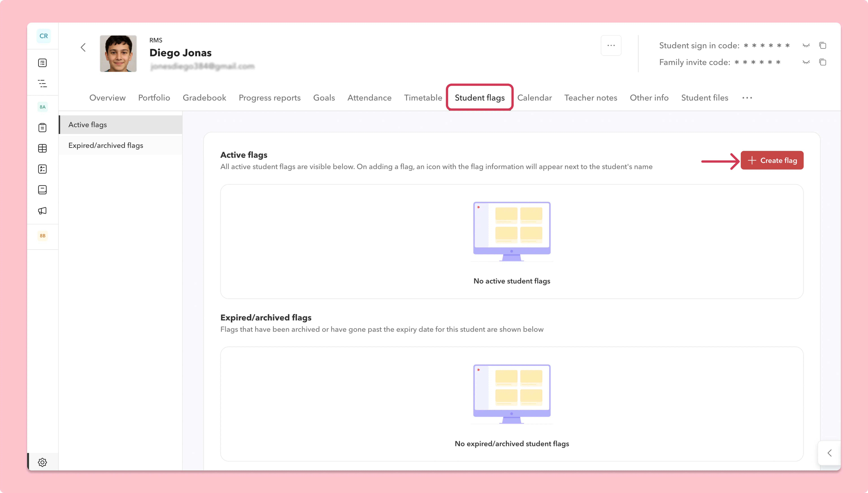Reveal the family invite code
868x493 pixels.
pos(806,62)
